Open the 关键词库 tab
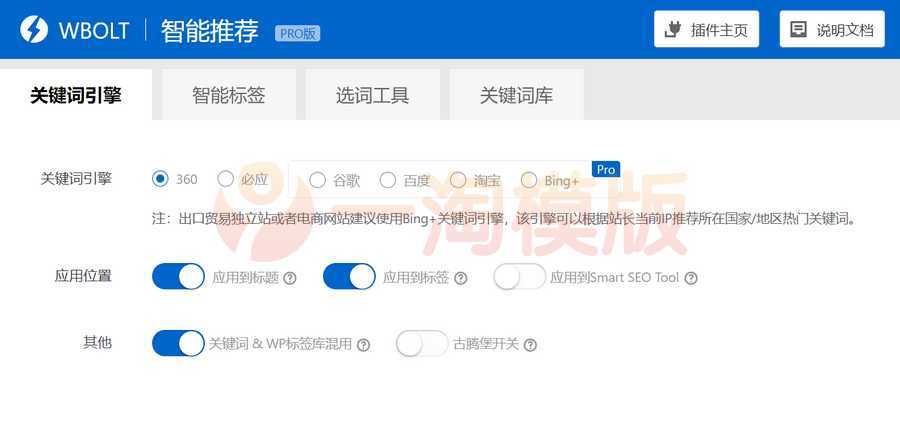This screenshot has height=424, width=900. [517, 95]
